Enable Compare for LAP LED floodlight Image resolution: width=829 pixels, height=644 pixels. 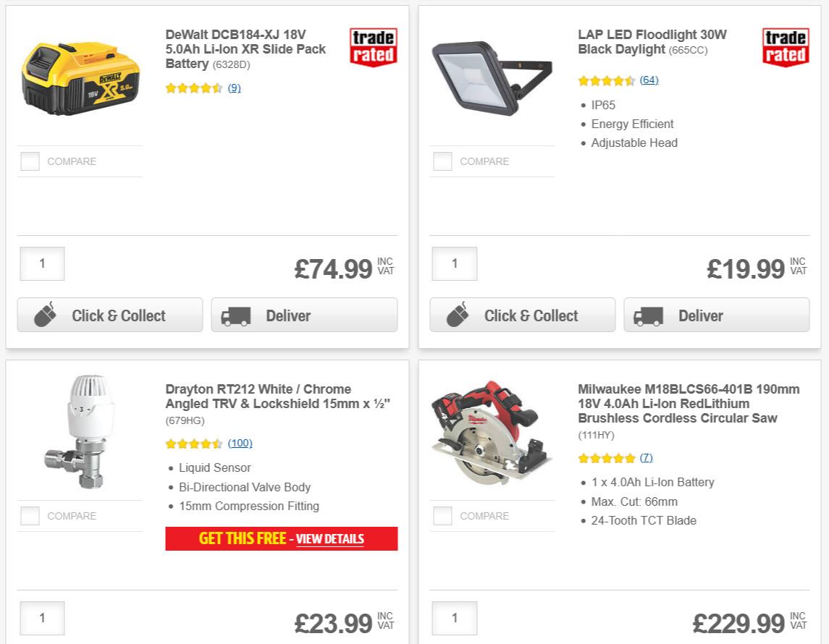[442, 161]
